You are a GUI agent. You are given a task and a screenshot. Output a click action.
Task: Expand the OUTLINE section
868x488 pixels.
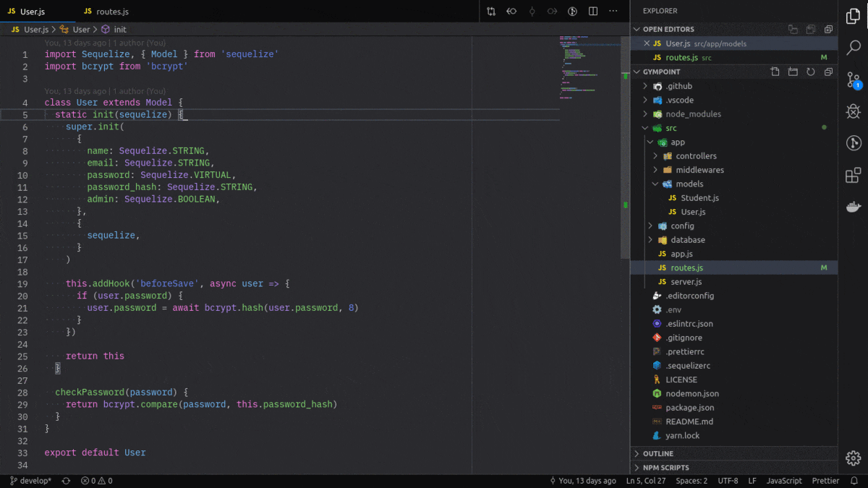tap(637, 454)
